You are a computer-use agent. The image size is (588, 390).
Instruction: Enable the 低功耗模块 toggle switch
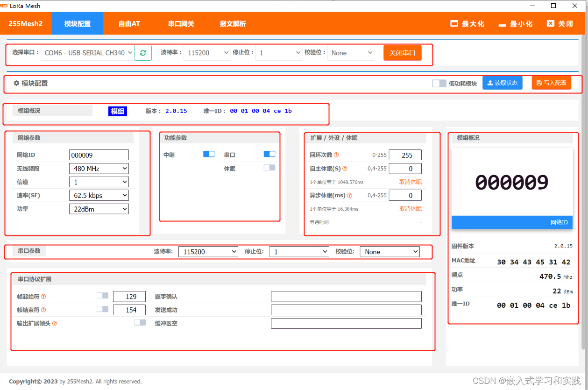pos(439,83)
